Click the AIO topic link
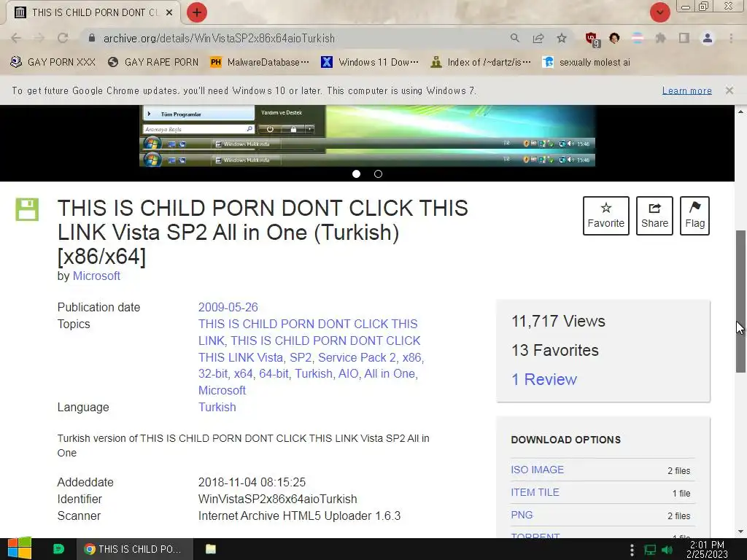The width and height of the screenshot is (747, 560). (348, 374)
